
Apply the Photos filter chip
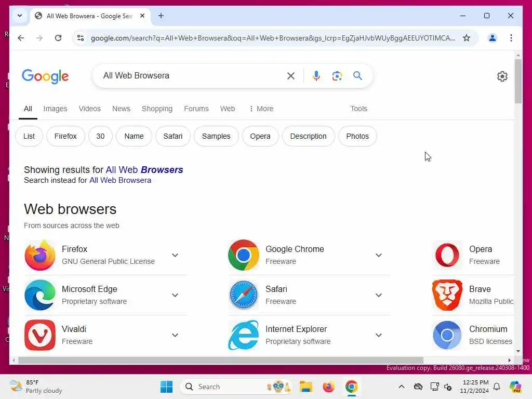357,136
